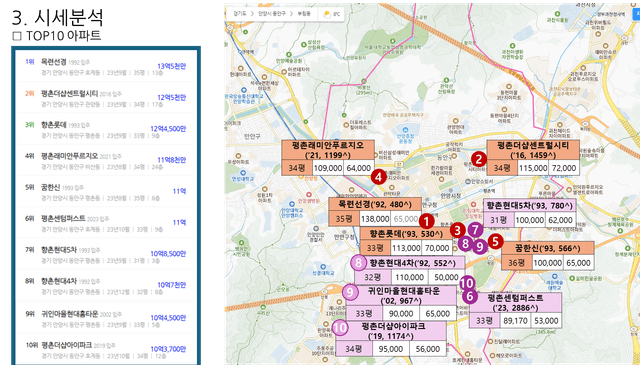Open the last breadcrumb dong dropdown

304,14
